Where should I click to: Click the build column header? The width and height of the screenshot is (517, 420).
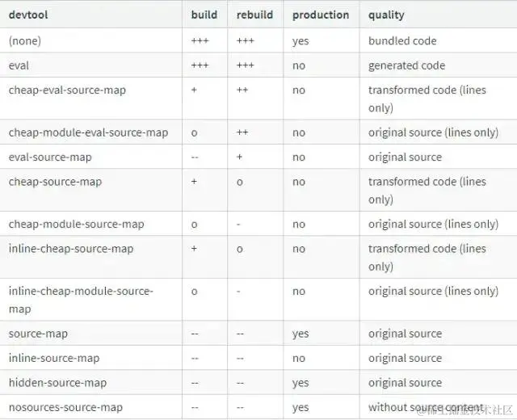204,15
